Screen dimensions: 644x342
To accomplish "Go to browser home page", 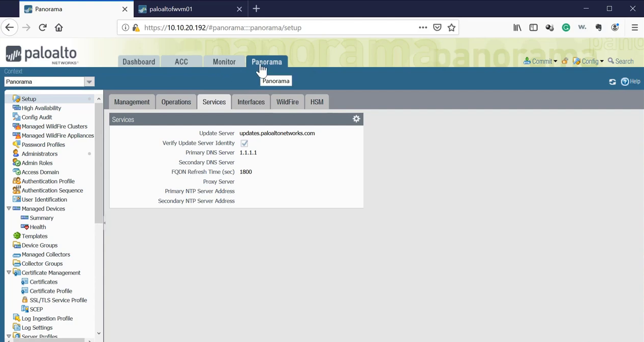I will pos(59,27).
